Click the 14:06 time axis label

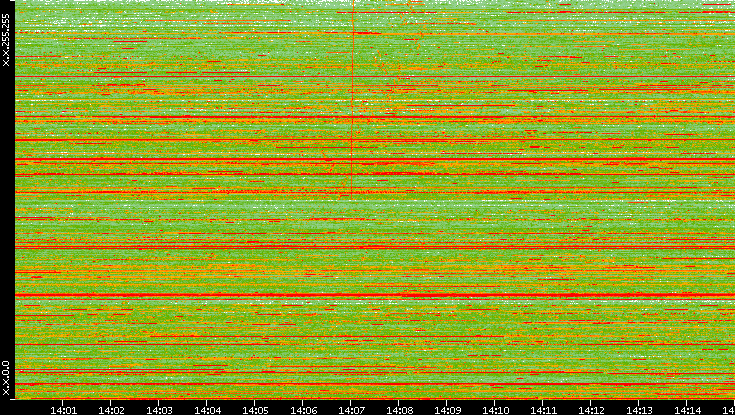coord(303,410)
